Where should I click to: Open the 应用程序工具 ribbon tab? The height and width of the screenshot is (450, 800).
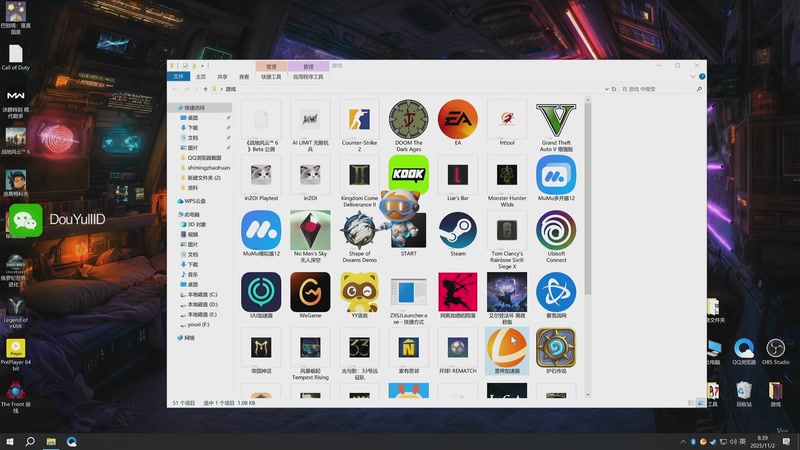(308, 77)
